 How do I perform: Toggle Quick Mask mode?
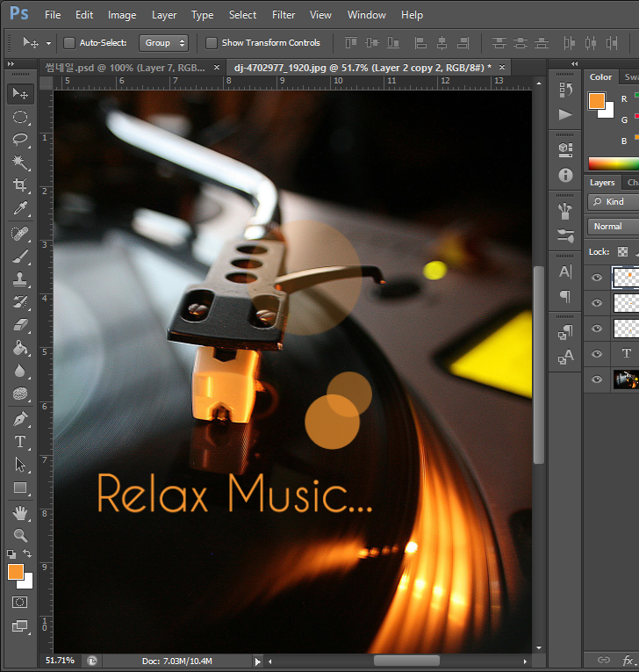point(19,602)
